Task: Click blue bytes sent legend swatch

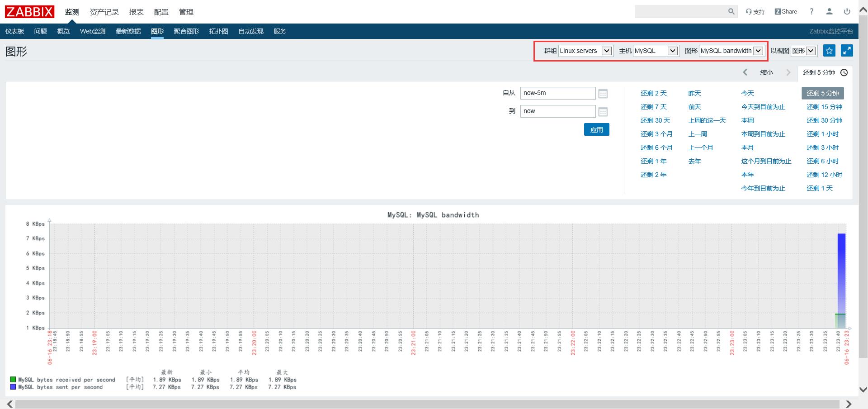Action: click(13, 387)
